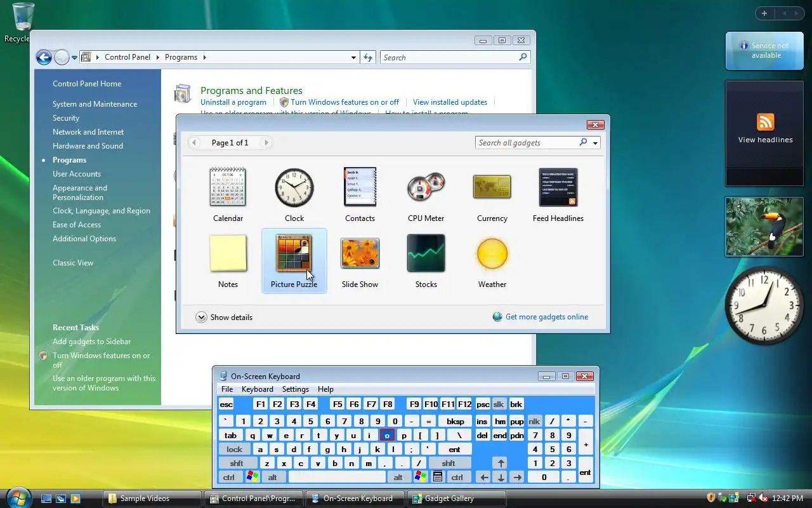Open the Keyboard menu
The width and height of the screenshot is (812, 508).
[x=257, y=389]
